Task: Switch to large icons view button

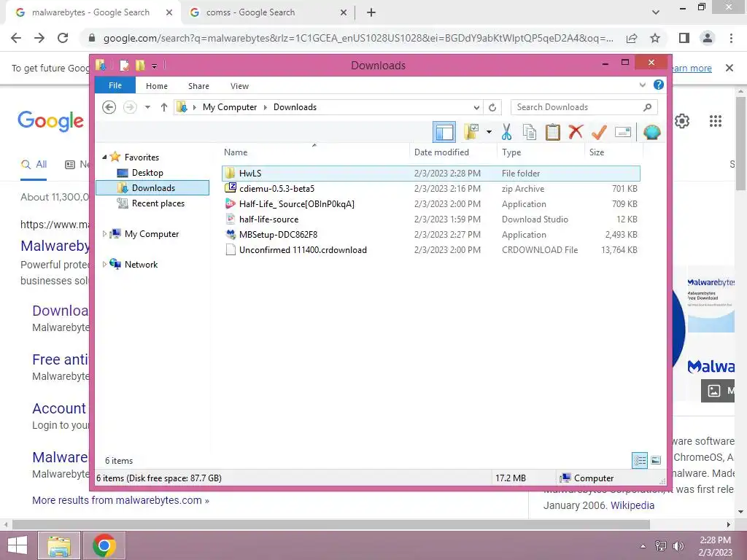Action: [x=656, y=460]
